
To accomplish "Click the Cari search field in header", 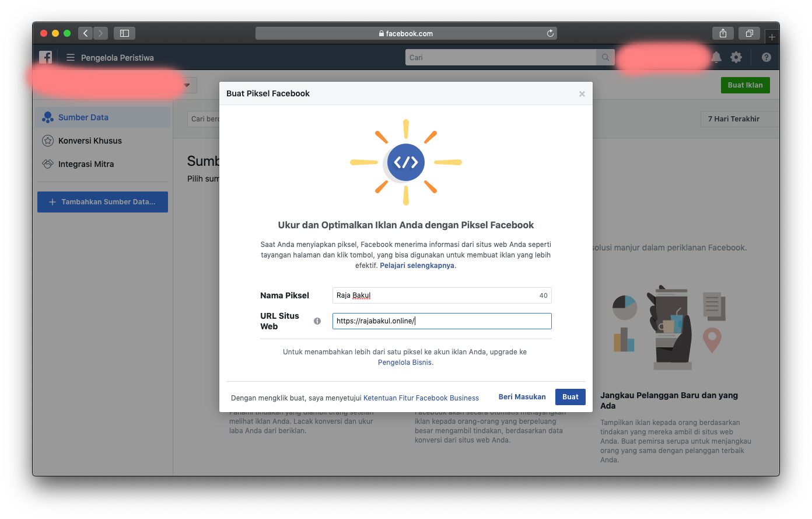I will pos(501,57).
